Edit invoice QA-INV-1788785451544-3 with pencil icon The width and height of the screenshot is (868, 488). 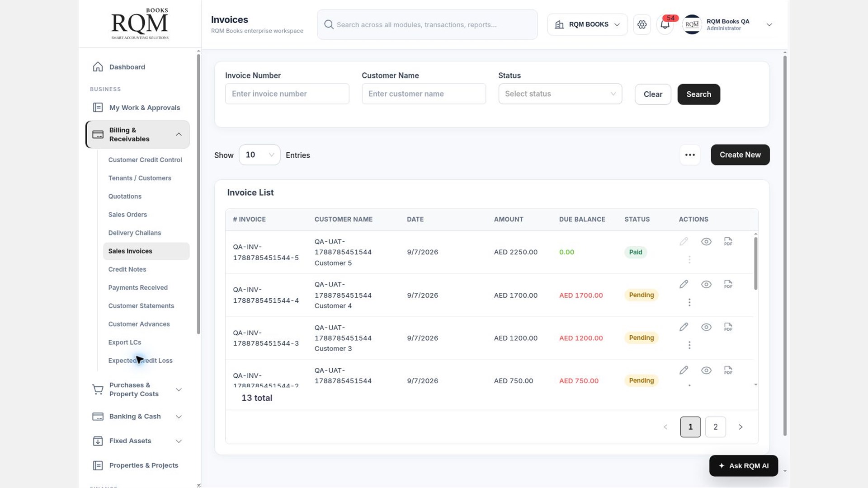point(684,327)
